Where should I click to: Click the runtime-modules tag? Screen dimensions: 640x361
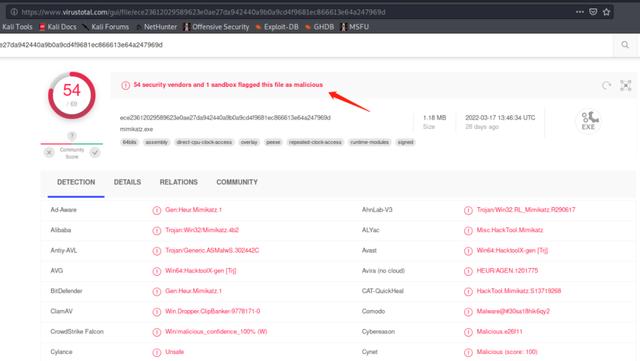(370, 142)
